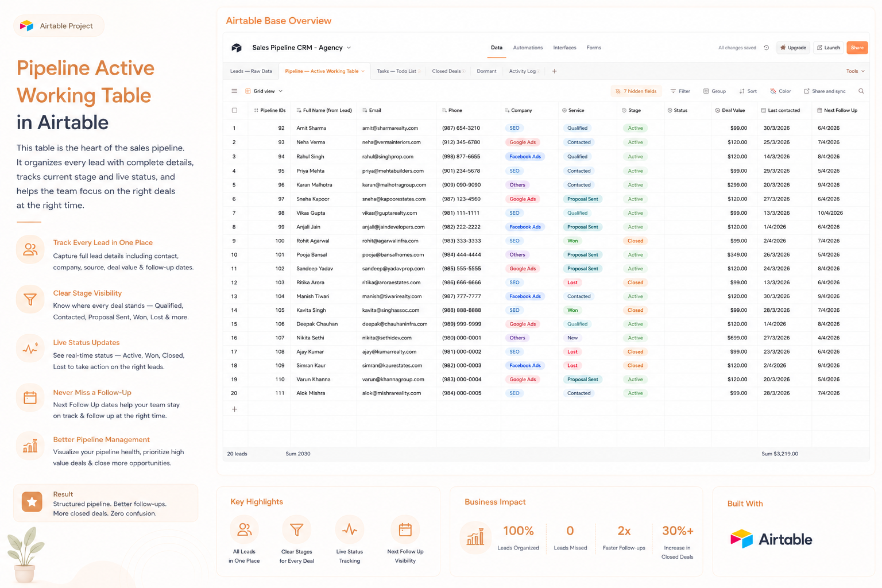Click Facebook Ads tag in Rahul Singh's row
Screen dimensions: 882x588
tap(525, 157)
